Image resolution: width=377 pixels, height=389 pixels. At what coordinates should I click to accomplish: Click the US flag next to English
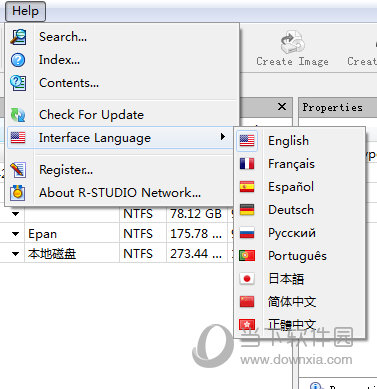pos(247,141)
